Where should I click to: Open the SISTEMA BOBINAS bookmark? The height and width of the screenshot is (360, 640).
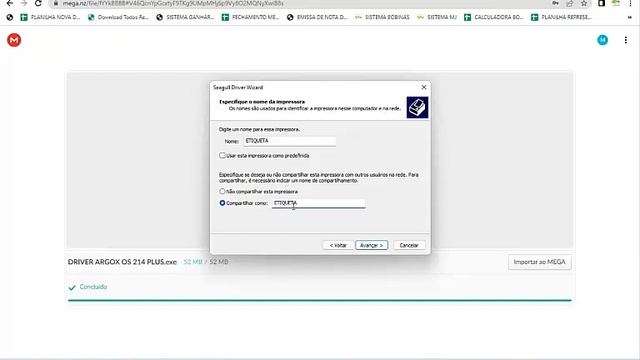click(382, 17)
